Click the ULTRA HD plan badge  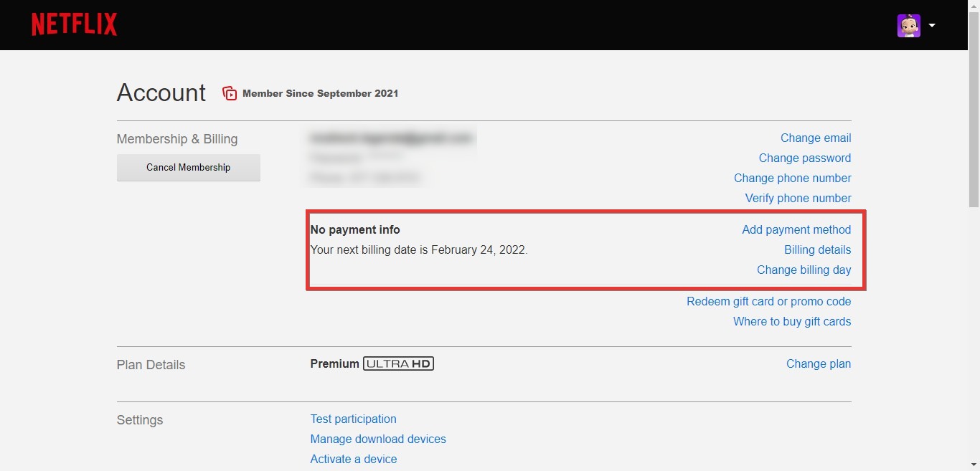398,363
